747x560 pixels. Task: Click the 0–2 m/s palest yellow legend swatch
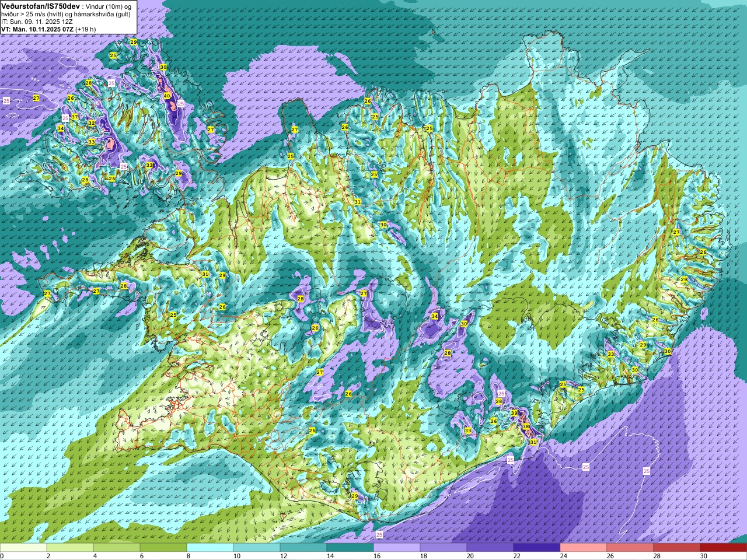(x=23, y=548)
